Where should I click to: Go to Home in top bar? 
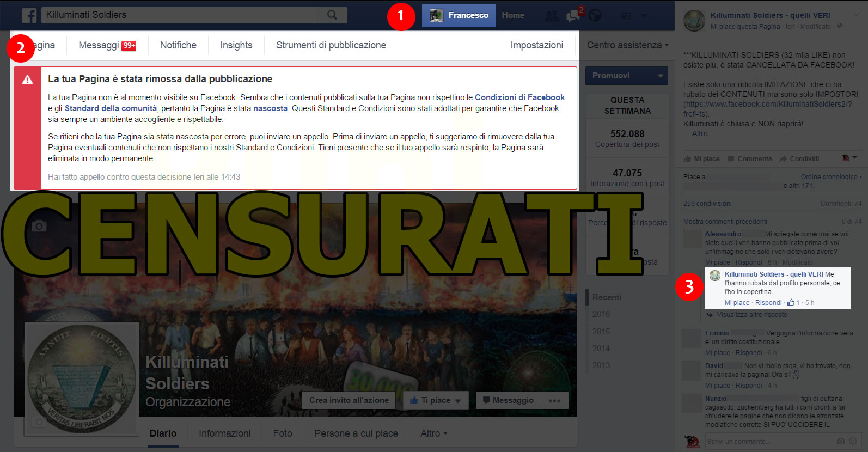tap(513, 15)
